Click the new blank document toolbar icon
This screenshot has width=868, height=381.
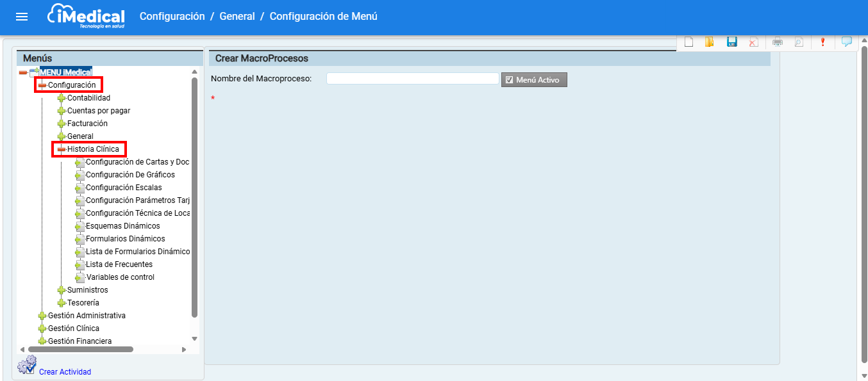pos(689,42)
